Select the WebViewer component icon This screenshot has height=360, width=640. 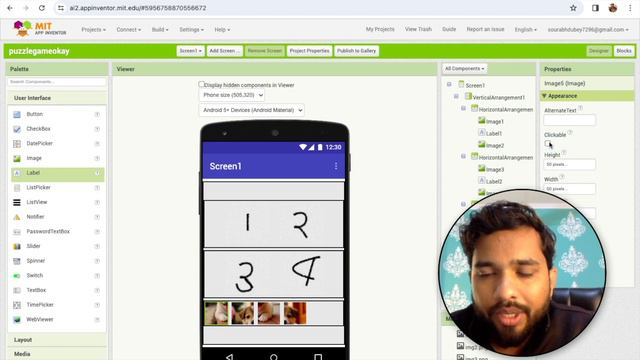tap(17, 320)
